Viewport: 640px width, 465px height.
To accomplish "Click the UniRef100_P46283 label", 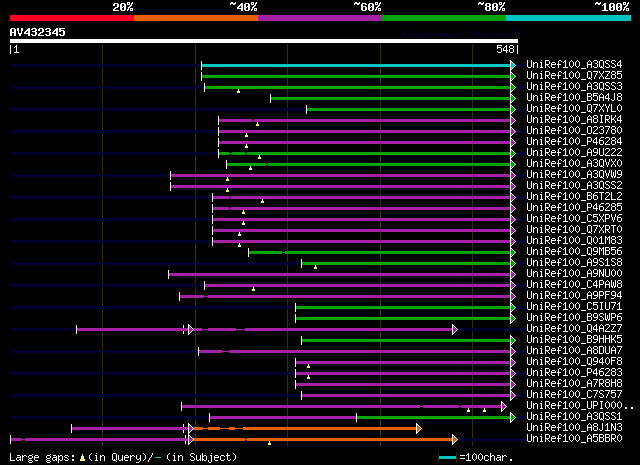I will (574, 373).
